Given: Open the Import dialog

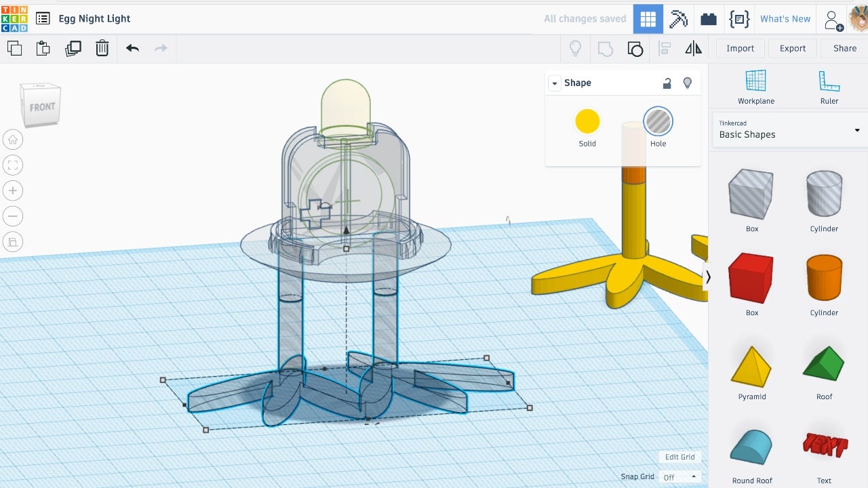Looking at the screenshot, I should point(740,48).
